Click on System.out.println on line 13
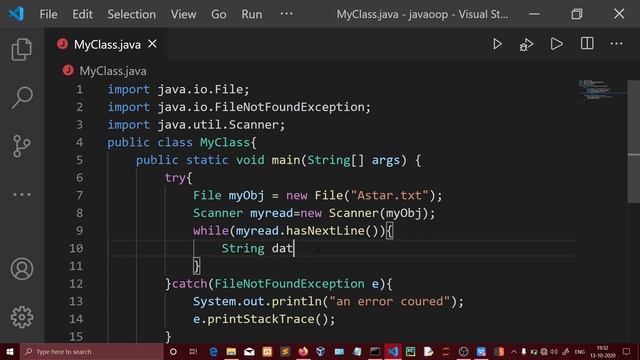 pos(257,301)
